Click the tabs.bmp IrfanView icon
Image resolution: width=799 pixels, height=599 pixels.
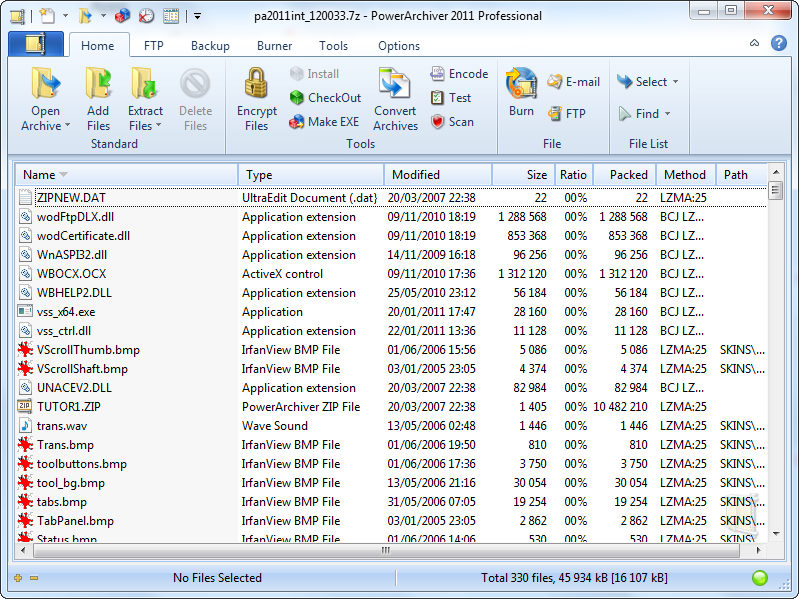pyautogui.click(x=25, y=502)
